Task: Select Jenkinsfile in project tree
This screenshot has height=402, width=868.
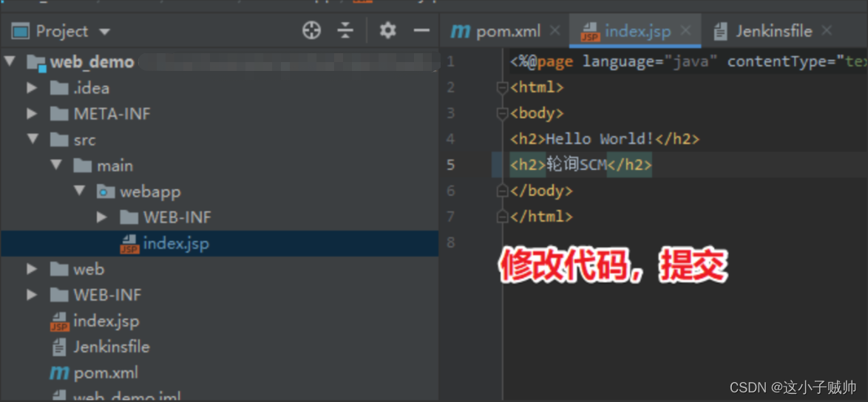Action: [111, 347]
